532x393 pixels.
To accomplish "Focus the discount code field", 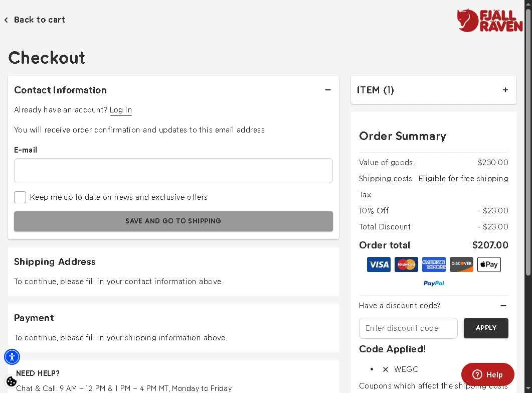I will point(408,328).
